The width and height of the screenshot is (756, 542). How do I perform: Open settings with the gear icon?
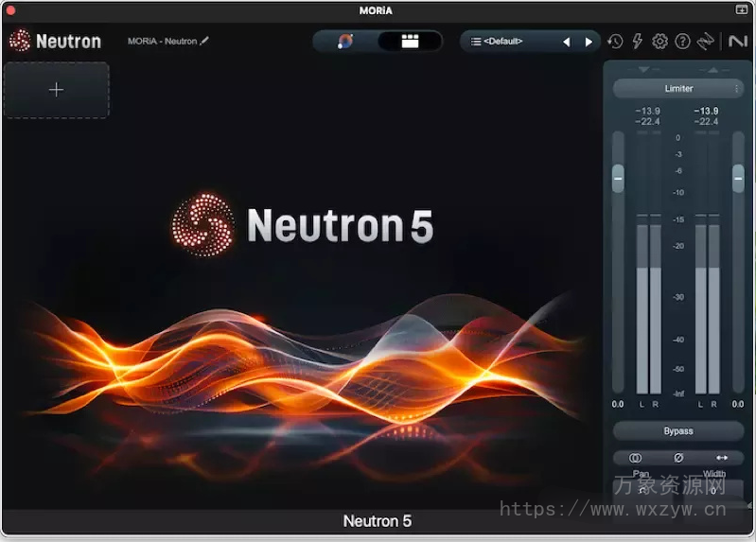(660, 42)
